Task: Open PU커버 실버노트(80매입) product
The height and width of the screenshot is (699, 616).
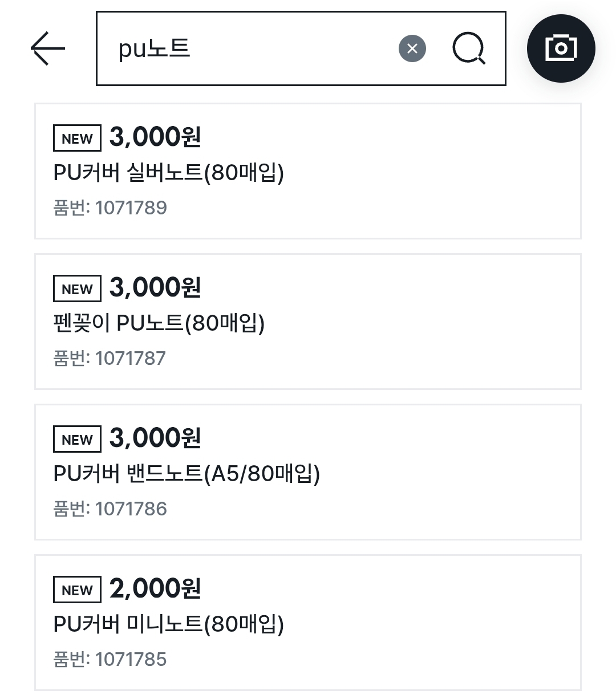Action: coord(169,172)
